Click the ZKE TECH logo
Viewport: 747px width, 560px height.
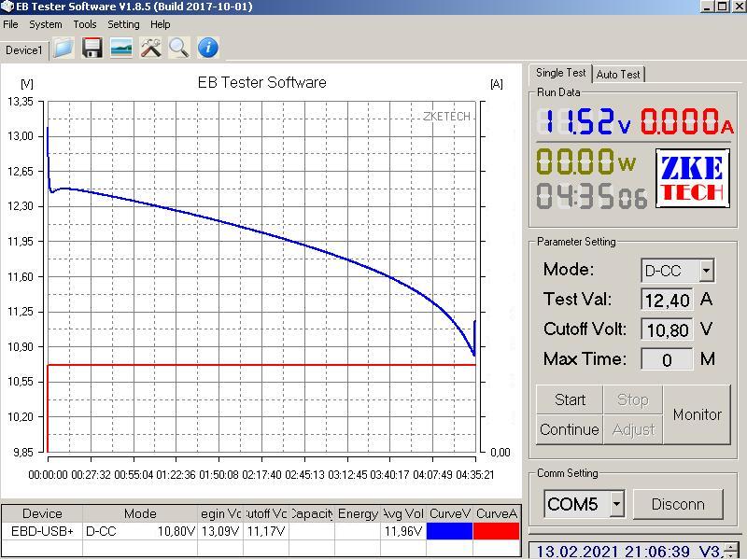coord(693,178)
